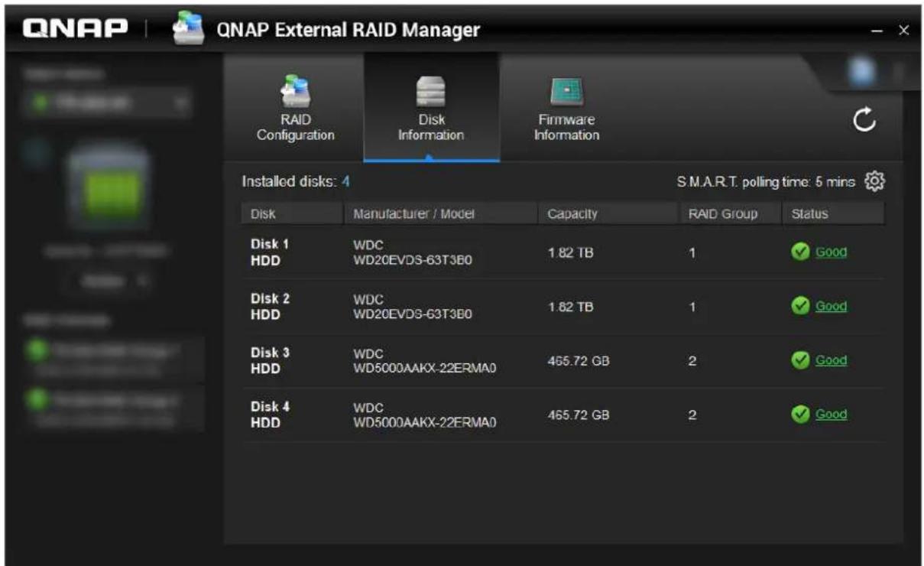Select the Disk 4 HDD label

pos(270,415)
